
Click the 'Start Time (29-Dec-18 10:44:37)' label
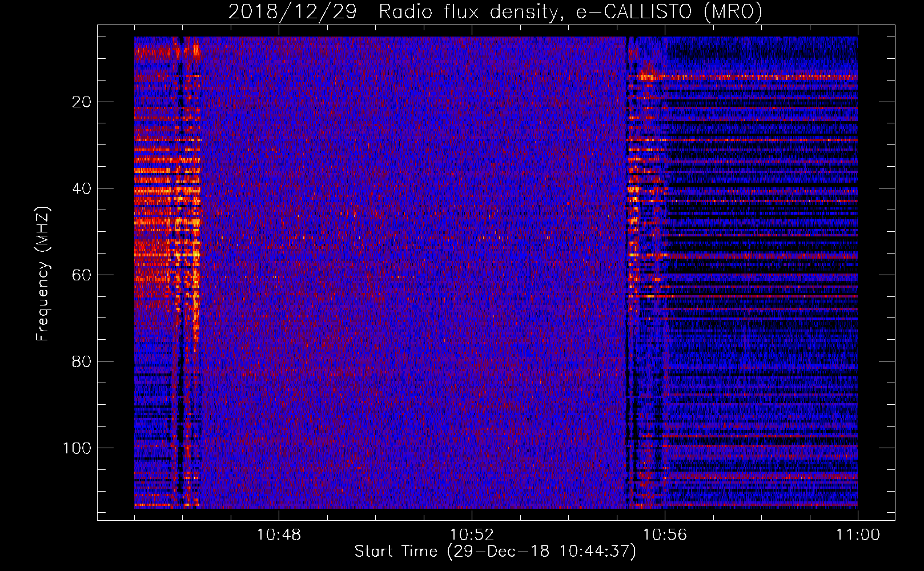pyautogui.click(x=495, y=552)
